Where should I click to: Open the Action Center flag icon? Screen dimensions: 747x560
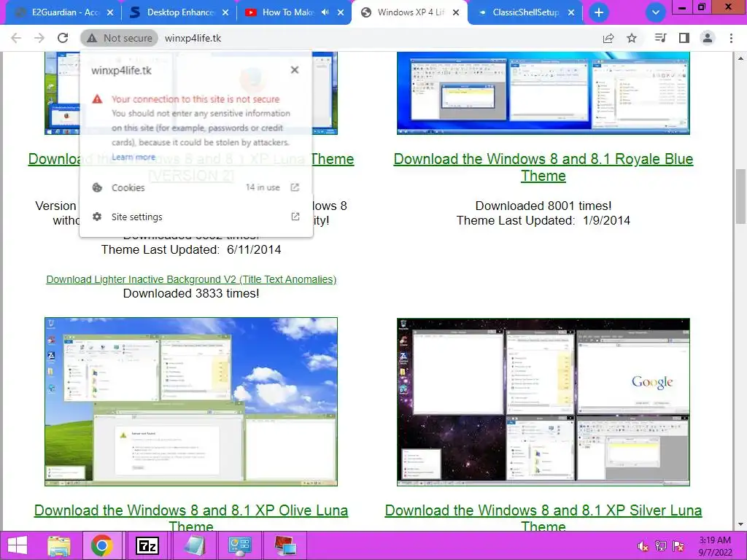click(678, 546)
